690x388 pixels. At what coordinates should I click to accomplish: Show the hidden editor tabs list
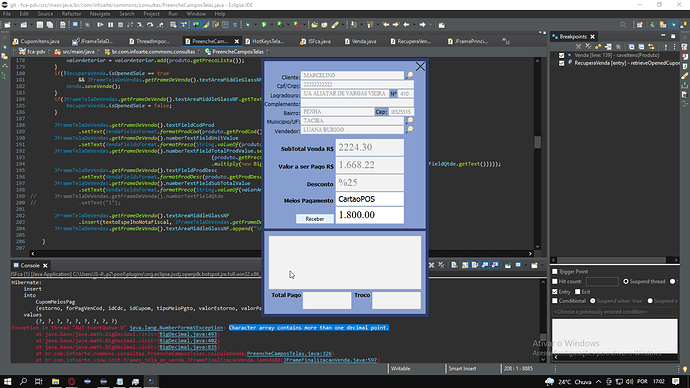[x=506, y=41]
